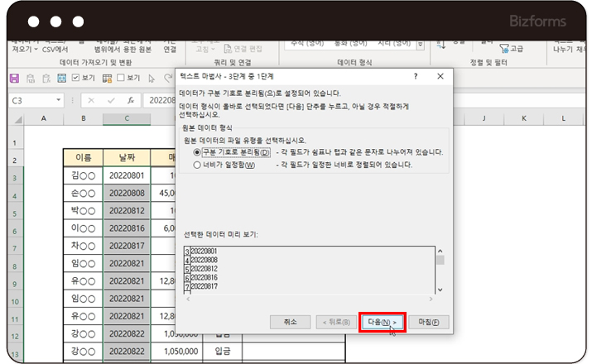Click the formula bar cancel X icon
Viewport: 592px width, 364px height.
[x=90, y=100]
